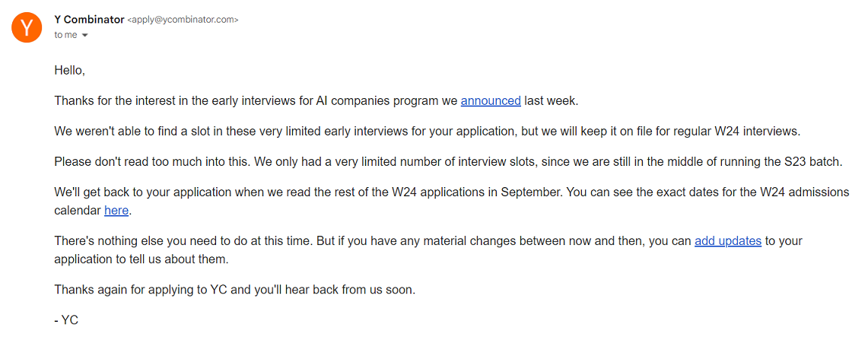Open the "announced" link
Image resolution: width=868 pixels, height=356 pixels.
(x=491, y=100)
